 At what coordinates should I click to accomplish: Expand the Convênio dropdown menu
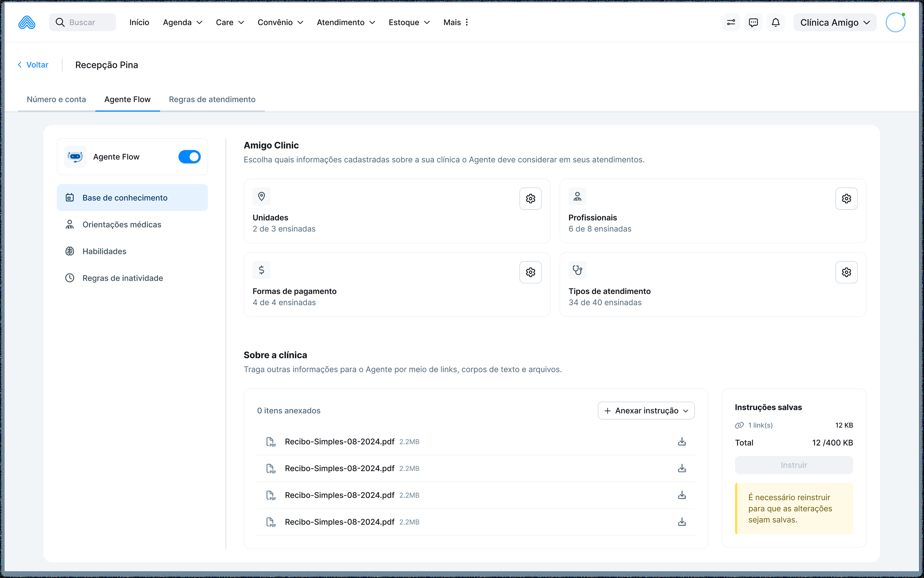[280, 22]
